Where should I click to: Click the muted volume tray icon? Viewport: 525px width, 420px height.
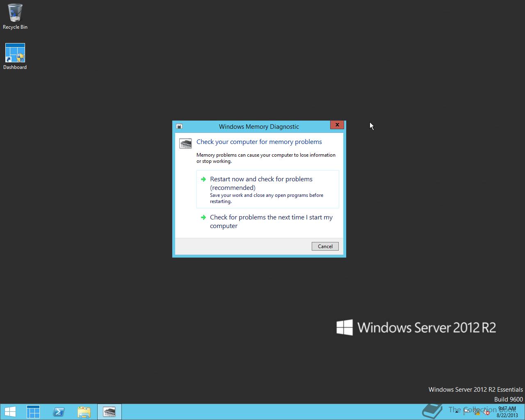[486, 412]
